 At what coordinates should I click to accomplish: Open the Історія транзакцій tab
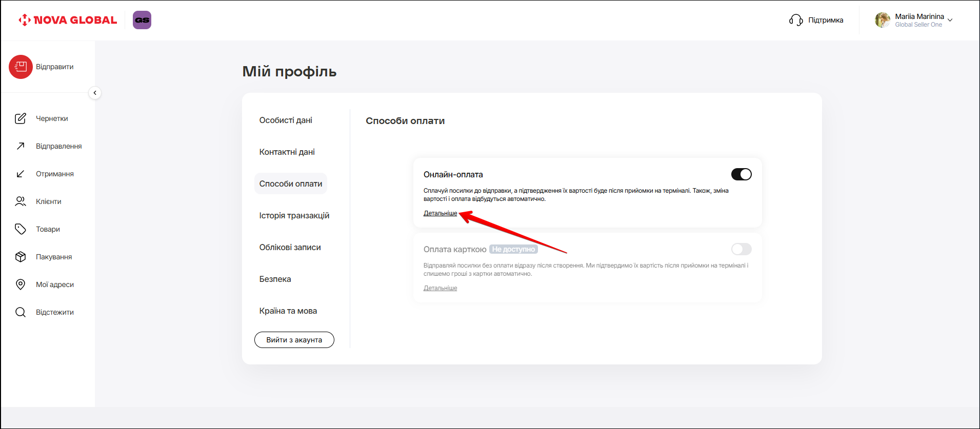point(294,216)
